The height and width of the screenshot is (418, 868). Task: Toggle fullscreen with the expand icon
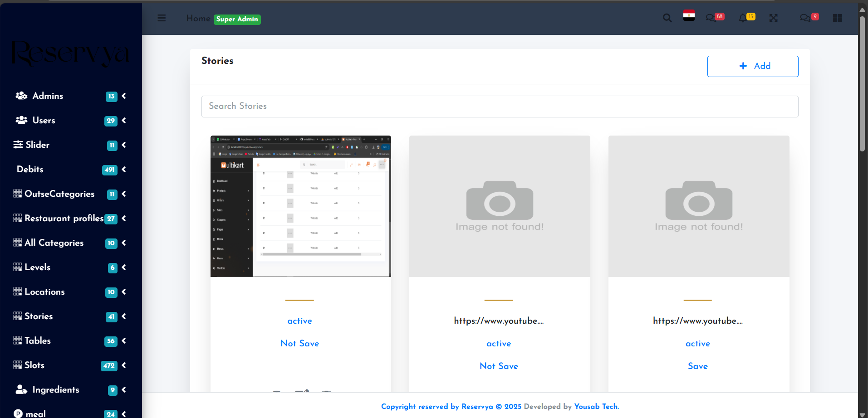[x=774, y=18]
